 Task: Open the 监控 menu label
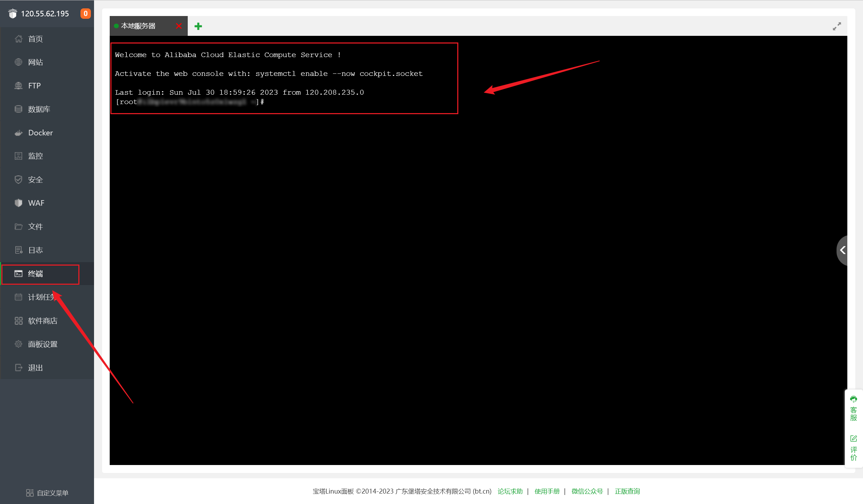point(36,156)
